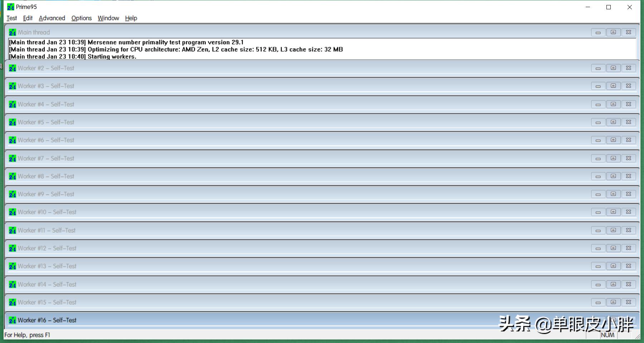Maximize the Worker #9 window

613,194
